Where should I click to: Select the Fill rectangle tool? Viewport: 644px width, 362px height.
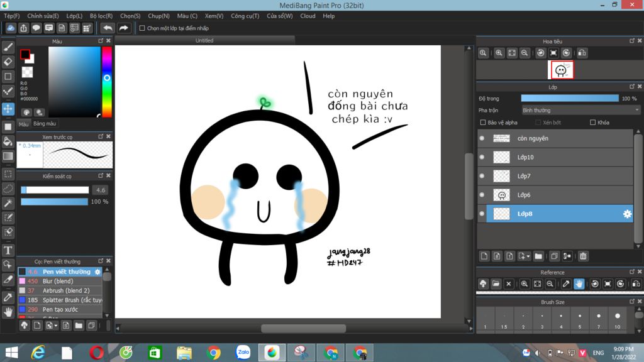8,127
